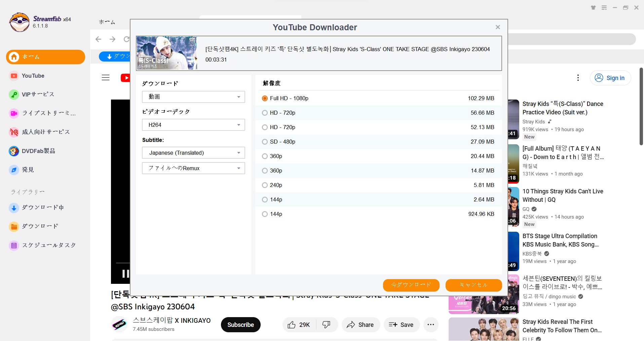Click the Stray Kids channel name link
This screenshot has width=644, height=341.
click(533, 122)
